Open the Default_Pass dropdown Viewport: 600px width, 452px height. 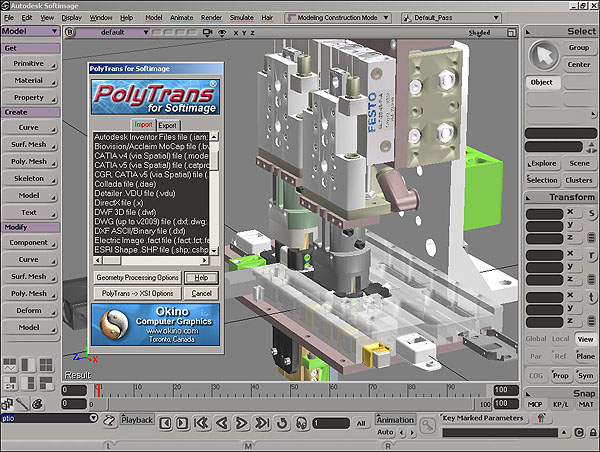point(451,18)
